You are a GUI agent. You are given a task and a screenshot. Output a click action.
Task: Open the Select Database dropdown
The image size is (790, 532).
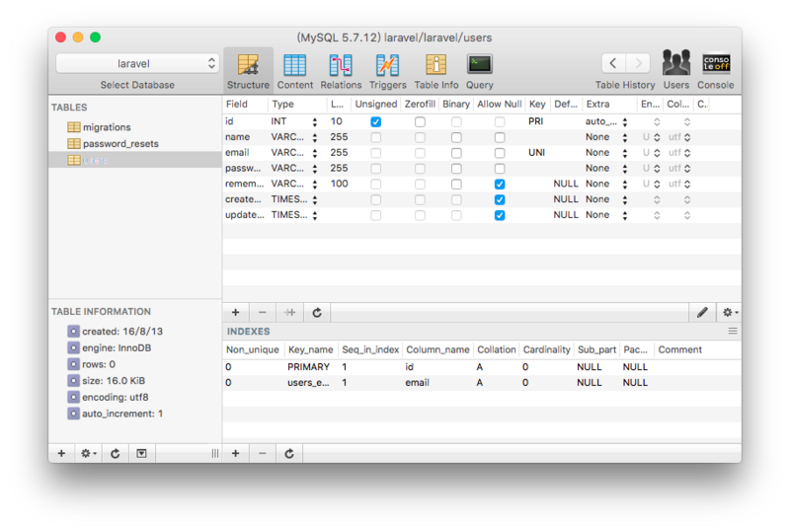tap(137, 63)
